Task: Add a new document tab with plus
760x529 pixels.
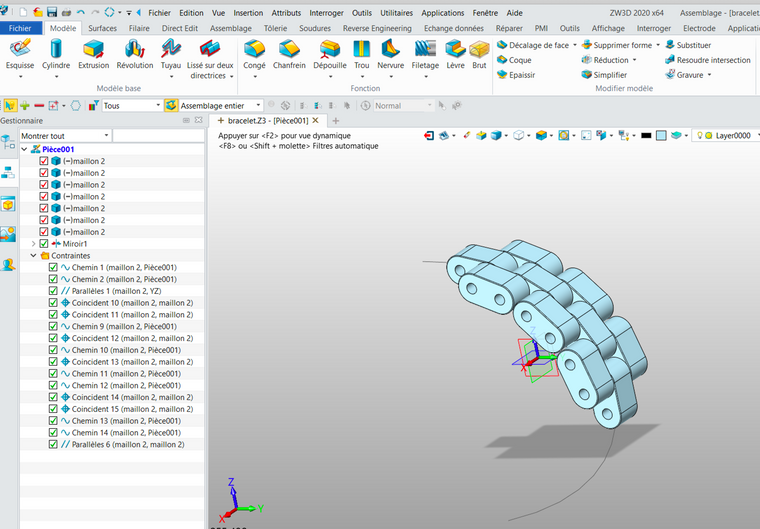Action: [335, 121]
